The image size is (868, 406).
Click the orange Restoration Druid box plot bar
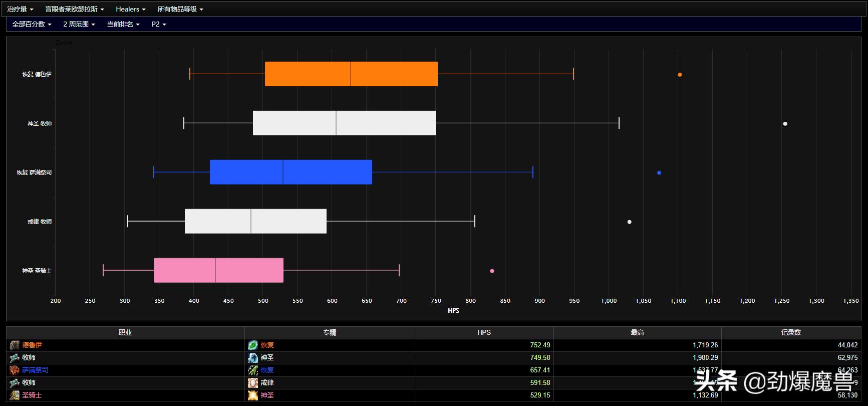click(x=351, y=74)
